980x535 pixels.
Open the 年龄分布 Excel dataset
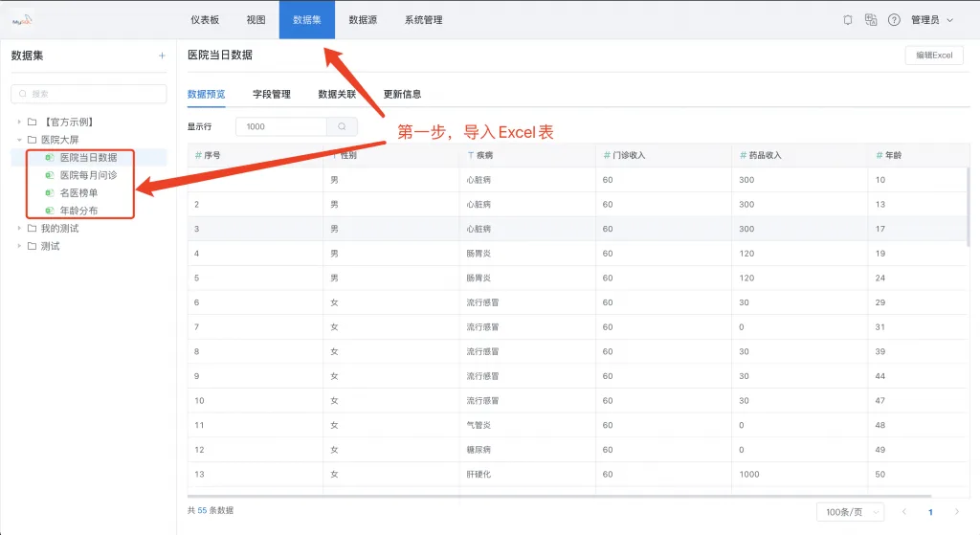[78, 211]
